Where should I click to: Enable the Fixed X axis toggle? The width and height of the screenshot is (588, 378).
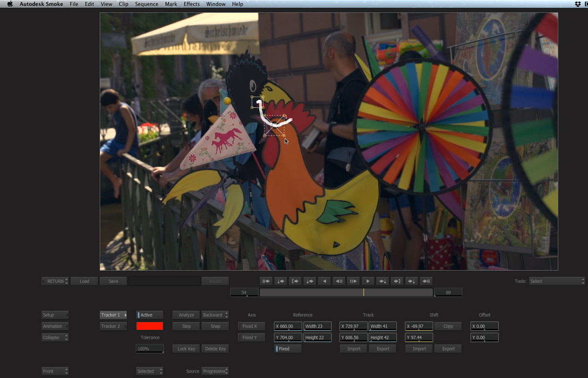(x=249, y=326)
